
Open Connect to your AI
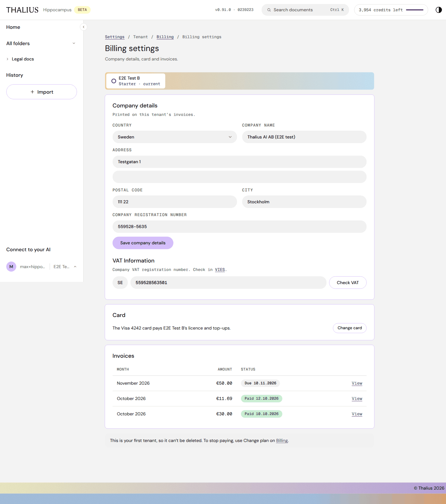pos(28,250)
